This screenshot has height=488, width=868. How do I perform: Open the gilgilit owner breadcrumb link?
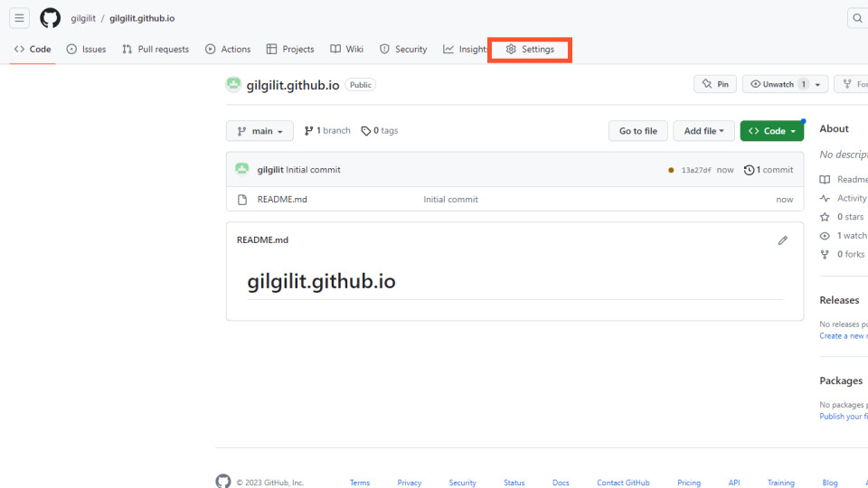coord(83,18)
